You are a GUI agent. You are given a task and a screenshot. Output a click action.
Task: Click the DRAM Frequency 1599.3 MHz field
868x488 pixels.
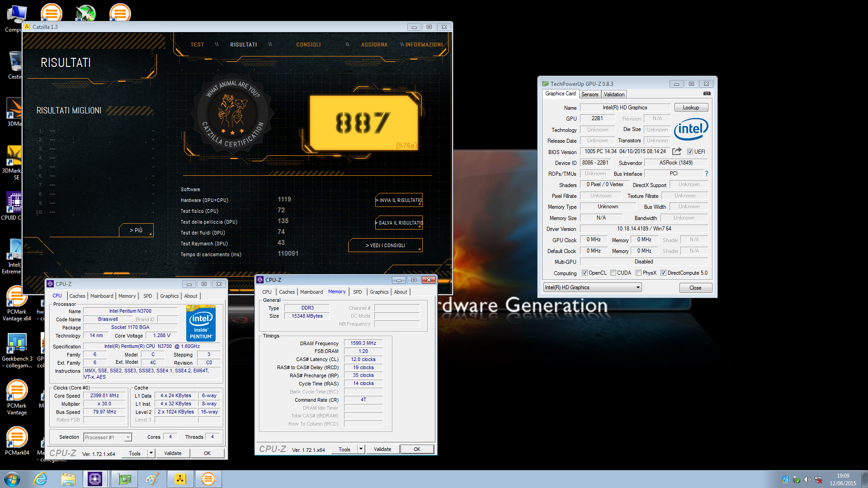(363, 343)
